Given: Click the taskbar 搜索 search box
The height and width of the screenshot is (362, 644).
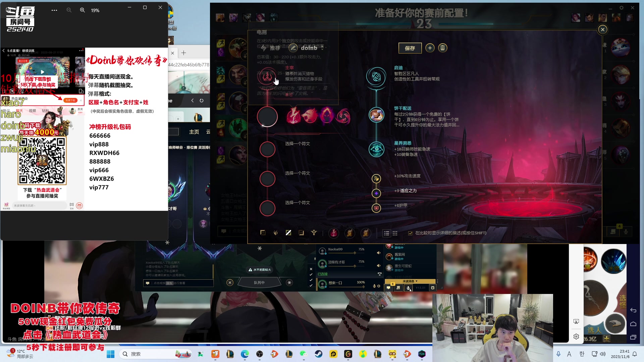Looking at the screenshot, I should [x=156, y=354].
